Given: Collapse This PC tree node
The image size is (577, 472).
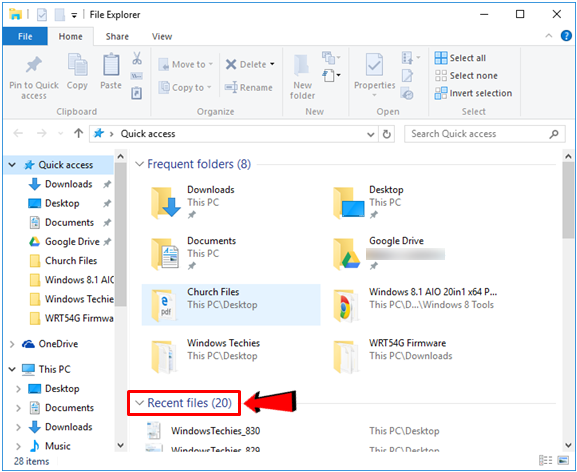Looking at the screenshot, I should pos(12,369).
